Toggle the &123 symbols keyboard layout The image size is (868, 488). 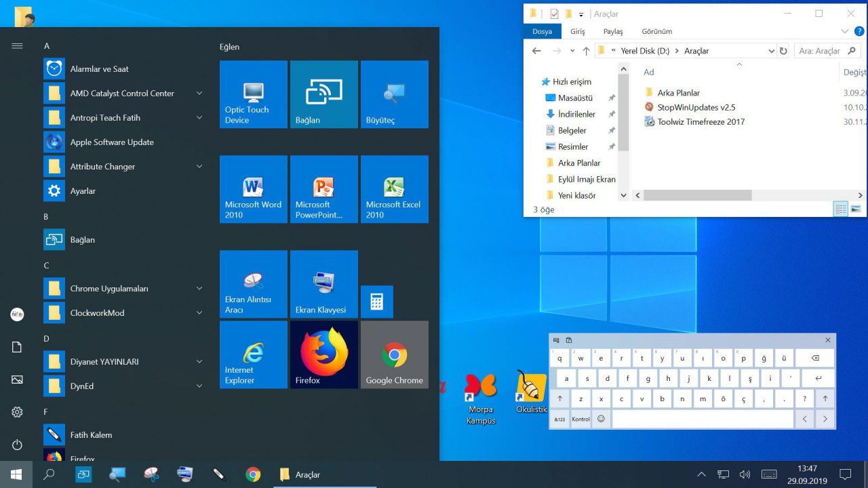click(x=559, y=419)
